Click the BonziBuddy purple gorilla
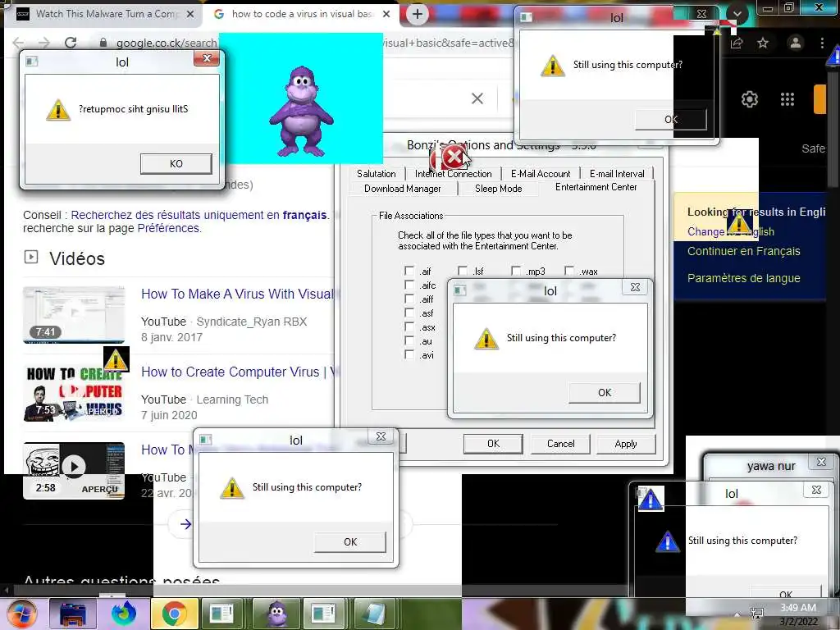This screenshot has height=630, width=840. [301, 112]
